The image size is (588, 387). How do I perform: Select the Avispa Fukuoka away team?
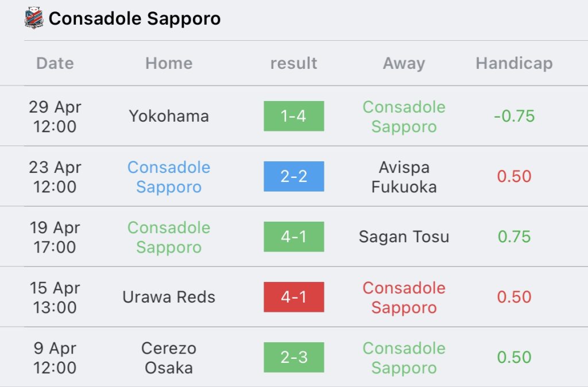404,177
